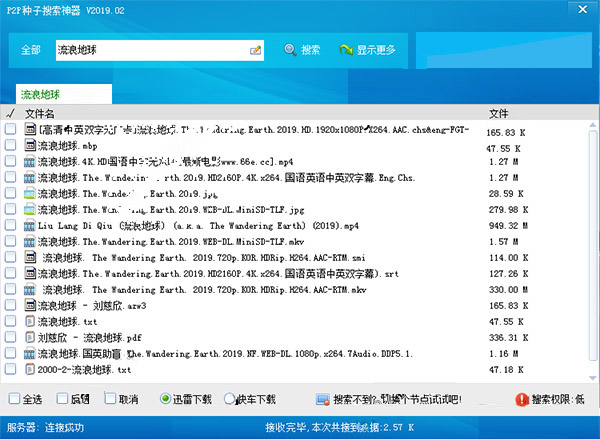
Task: Select 快车下载 radio button
Action: tap(229, 399)
